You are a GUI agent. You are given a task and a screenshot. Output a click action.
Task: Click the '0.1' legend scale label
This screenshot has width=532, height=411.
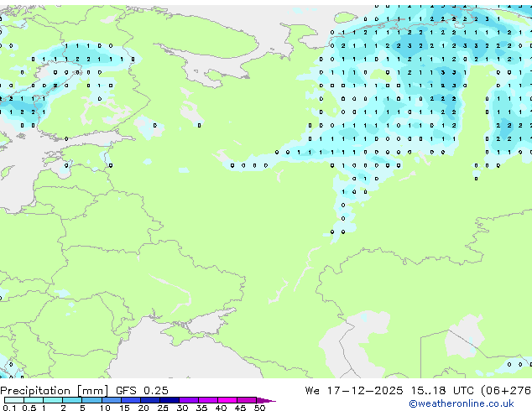click(x=9, y=408)
